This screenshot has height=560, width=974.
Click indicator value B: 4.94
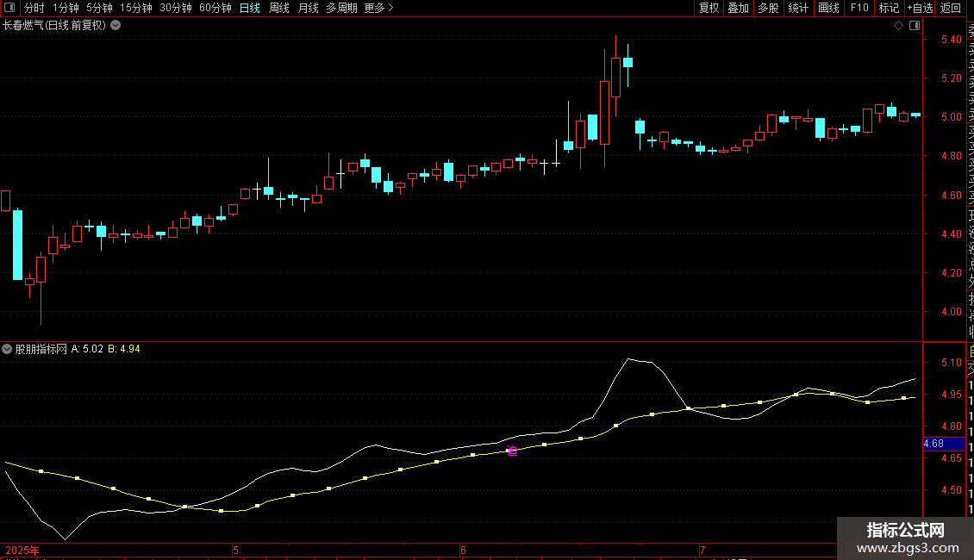coord(124,349)
